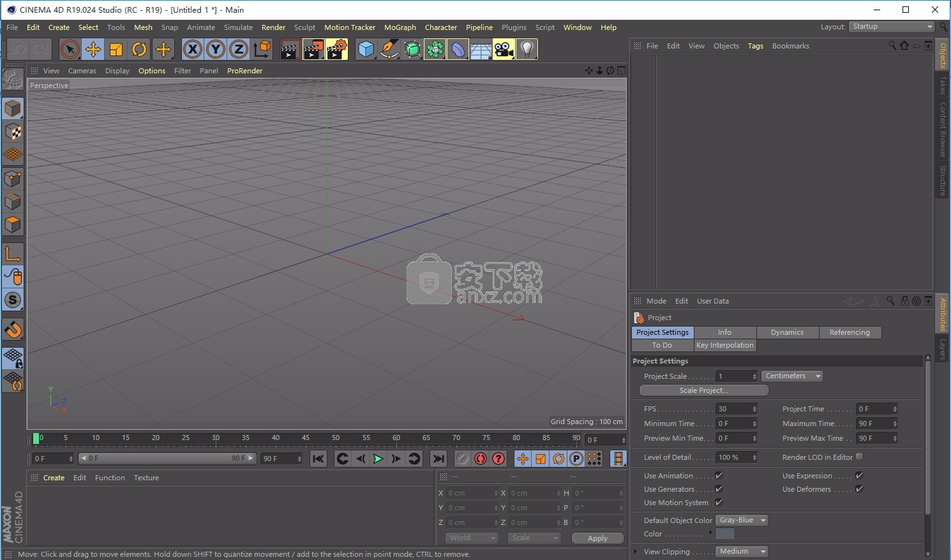Activate the Move tool in top toolbar

93,49
